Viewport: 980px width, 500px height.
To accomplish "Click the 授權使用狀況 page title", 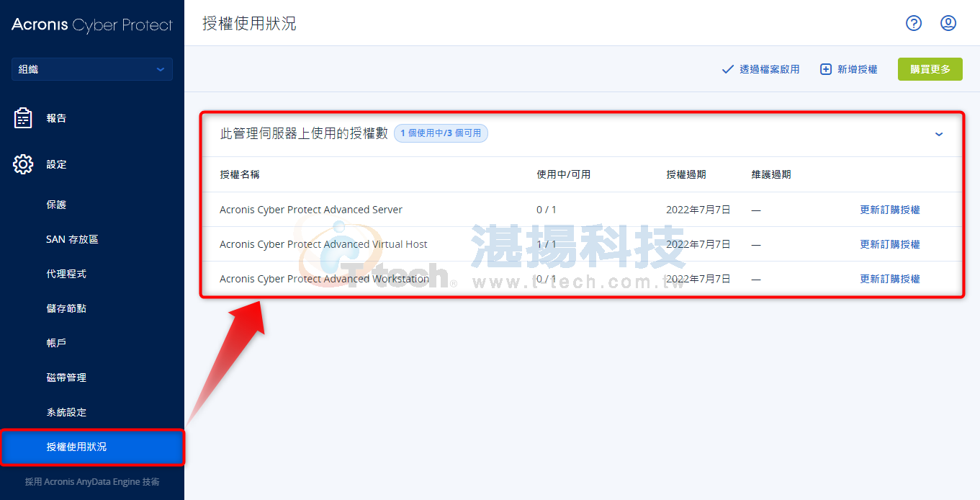I will pos(249,24).
